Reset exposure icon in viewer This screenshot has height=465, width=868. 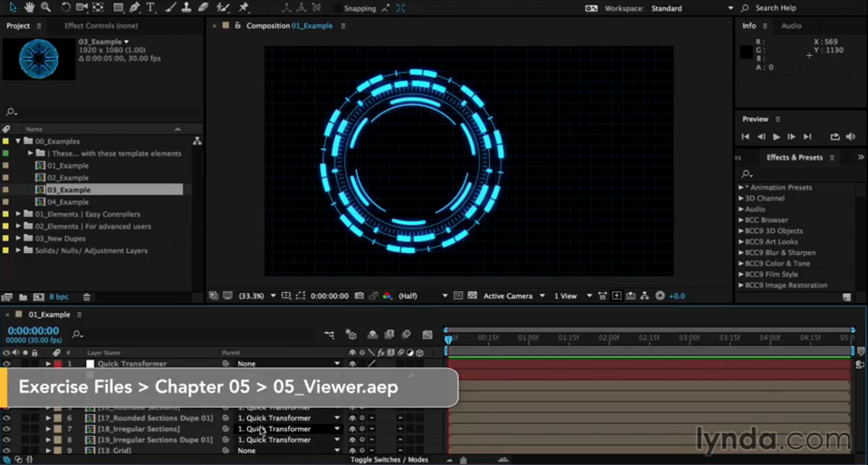click(660, 296)
